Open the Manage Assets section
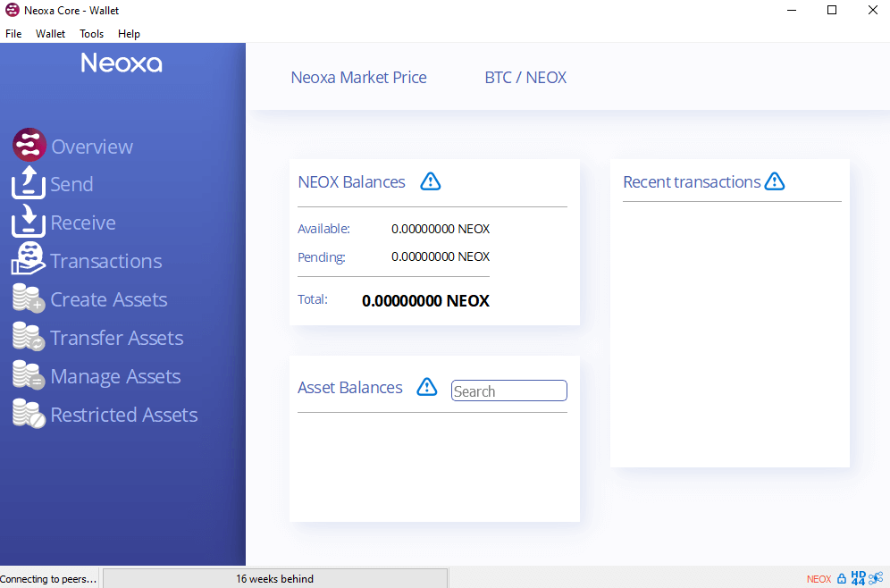 click(x=116, y=376)
